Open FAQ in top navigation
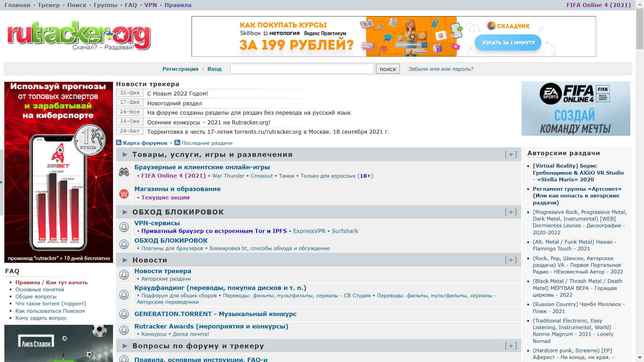The height and width of the screenshot is (362, 644). tap(131, 5)
